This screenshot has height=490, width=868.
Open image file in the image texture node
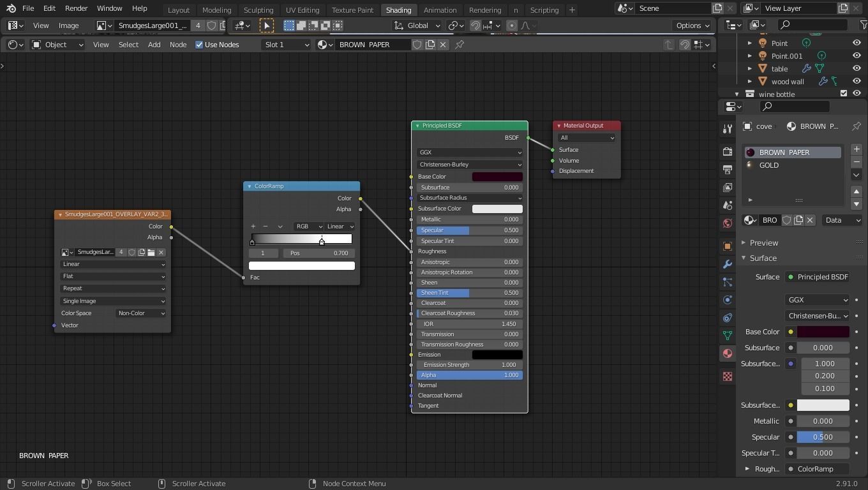tap(151, 252)
